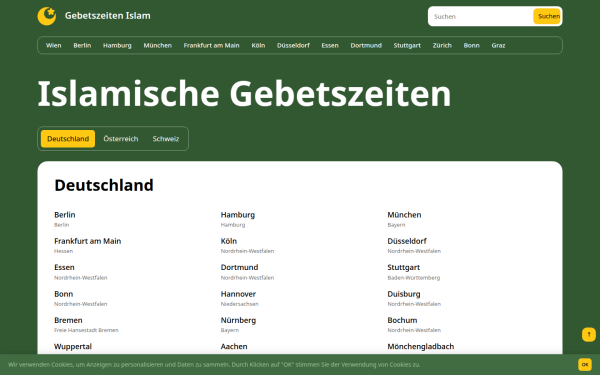
Task: Click the Hessen label under Frankfurt am Main
Action: (64, 251)
